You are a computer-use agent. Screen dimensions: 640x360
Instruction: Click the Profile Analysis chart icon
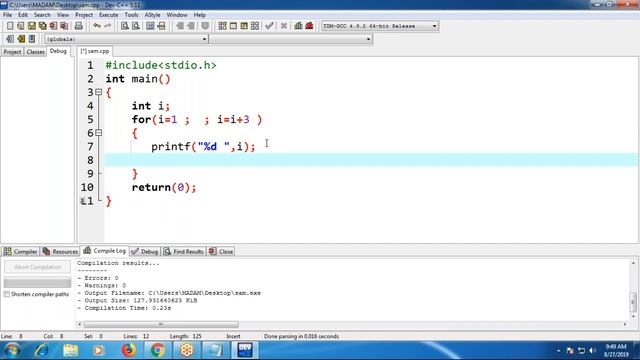(298, 26)
